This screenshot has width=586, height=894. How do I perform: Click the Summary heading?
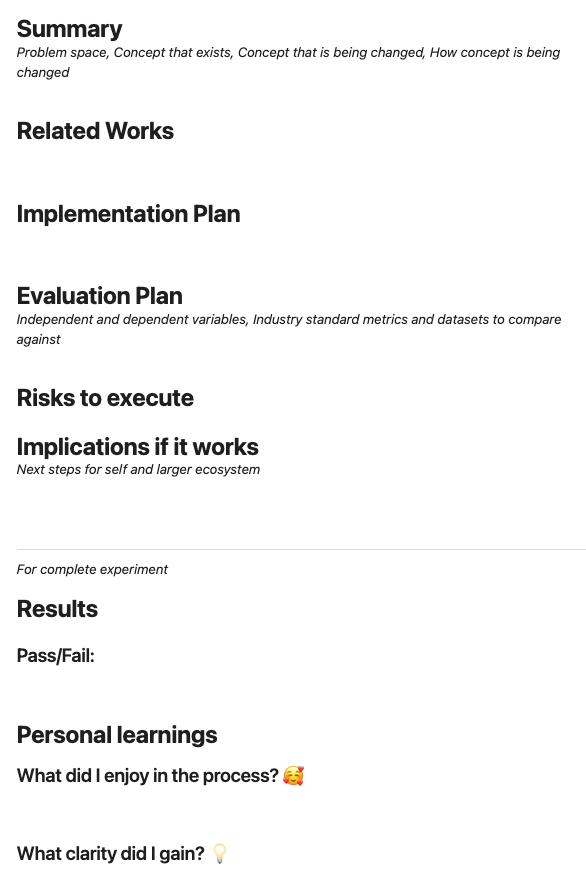(x=70, y=29)
